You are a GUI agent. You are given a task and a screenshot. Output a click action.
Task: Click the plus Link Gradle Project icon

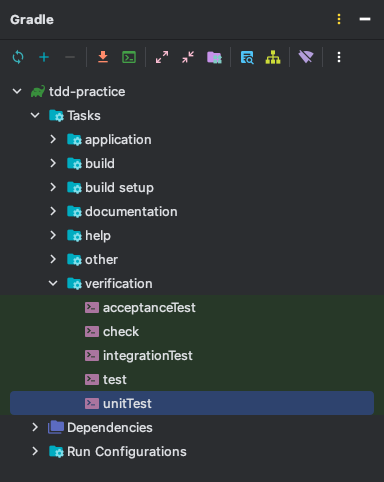tap(44, 57)
